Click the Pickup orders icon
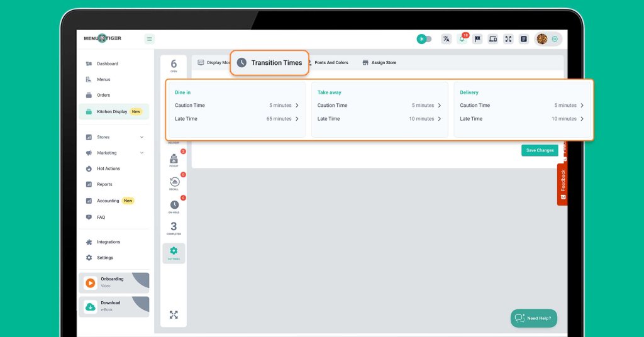644x337 pixels. tap(174, 160)
